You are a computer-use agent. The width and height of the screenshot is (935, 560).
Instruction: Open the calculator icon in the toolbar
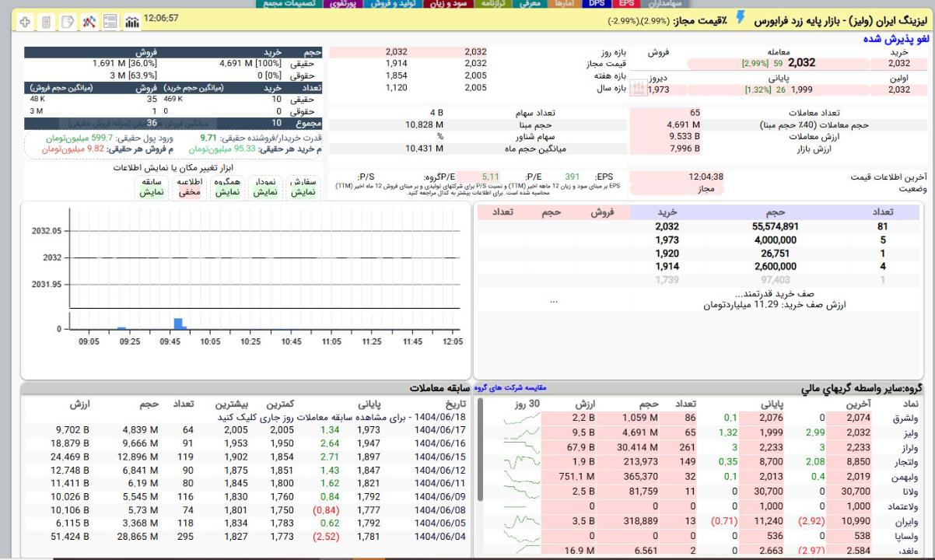coord(46,22)
